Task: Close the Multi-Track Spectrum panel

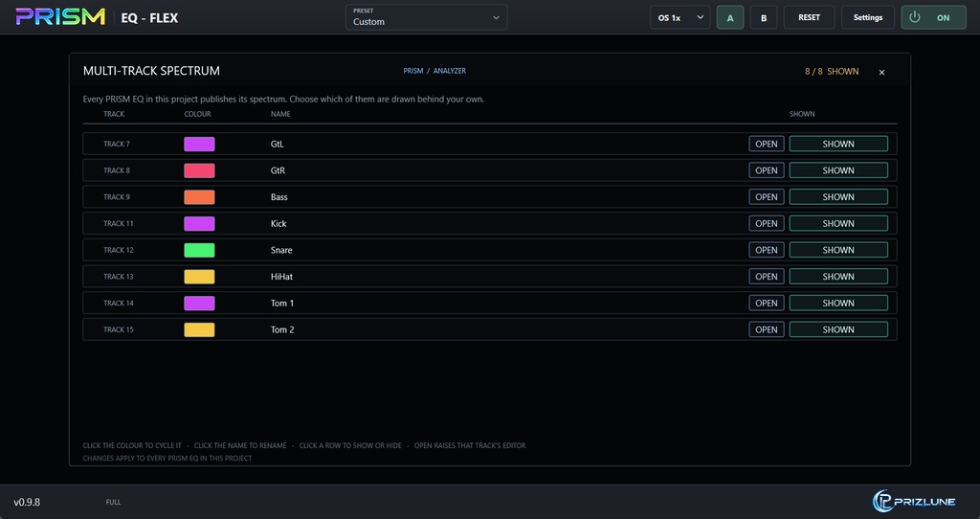Action: tap(881, 72)
